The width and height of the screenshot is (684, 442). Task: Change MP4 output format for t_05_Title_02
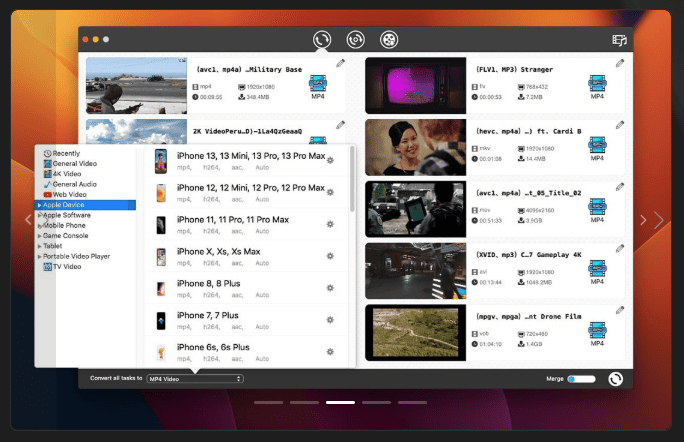(597, 211)
